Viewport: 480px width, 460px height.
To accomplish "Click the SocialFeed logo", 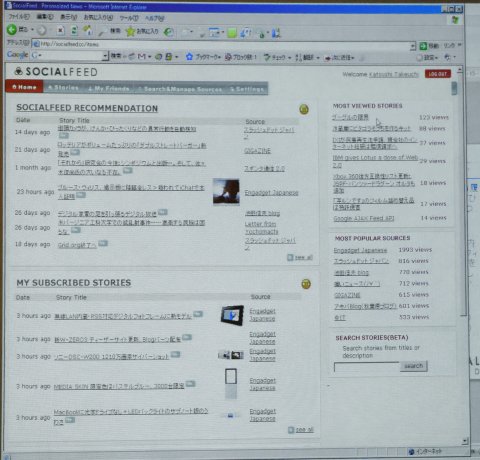I will pos(56,72).
